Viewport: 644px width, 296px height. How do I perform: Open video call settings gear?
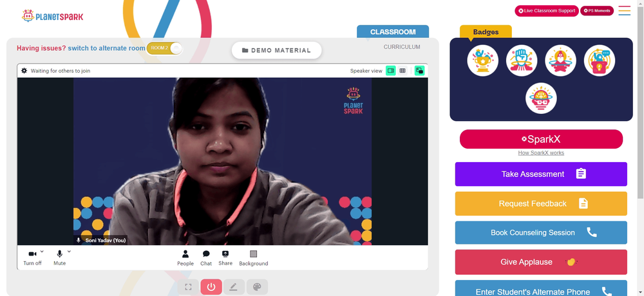tap(24, 71)
